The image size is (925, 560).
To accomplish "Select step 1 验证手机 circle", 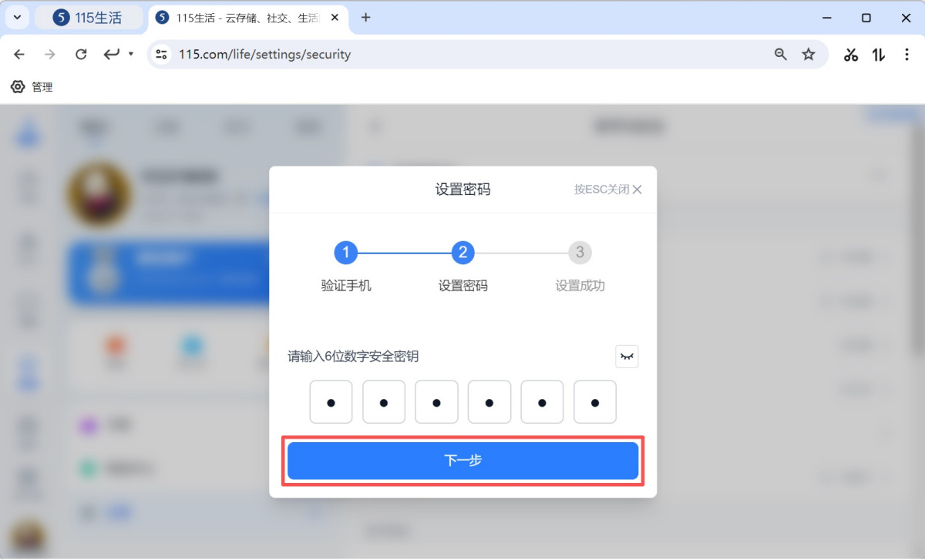I will (345, 252).
